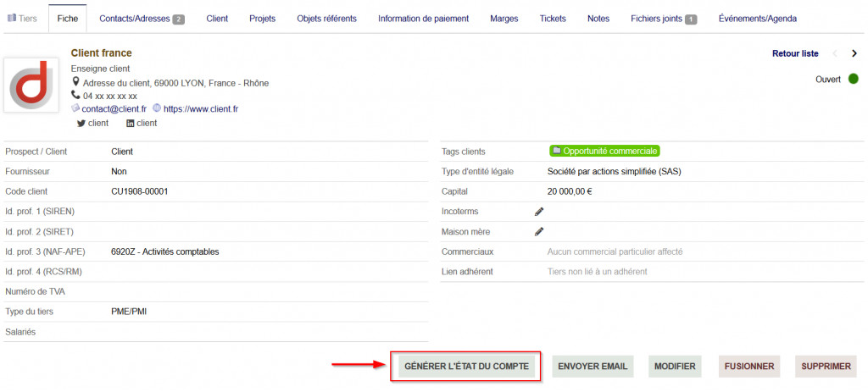This screenshot has height=392, width=868.
Task: Open the Tickets tab
Action: pyautogui.click(x=553, y=19)
